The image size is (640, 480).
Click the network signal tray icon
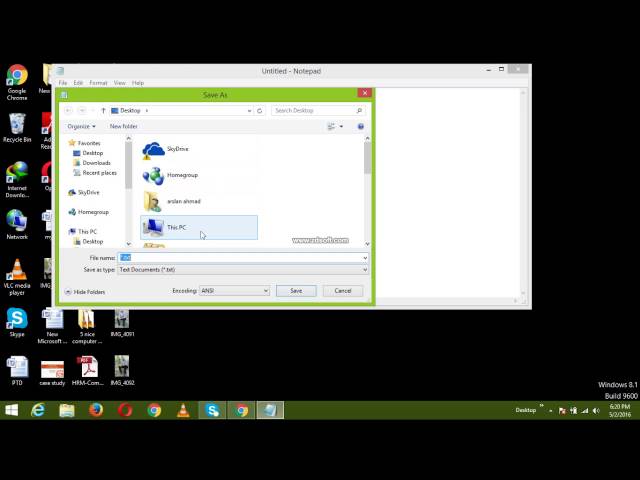point(585,411)
